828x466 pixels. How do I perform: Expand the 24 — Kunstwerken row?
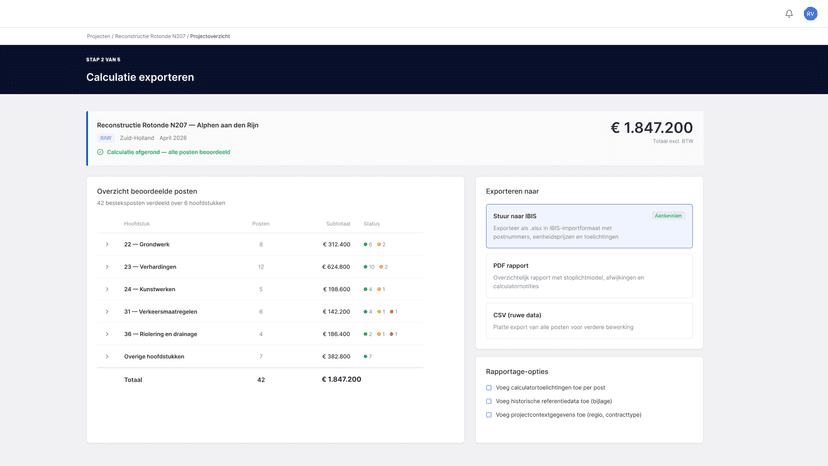(x=107, y=290)
